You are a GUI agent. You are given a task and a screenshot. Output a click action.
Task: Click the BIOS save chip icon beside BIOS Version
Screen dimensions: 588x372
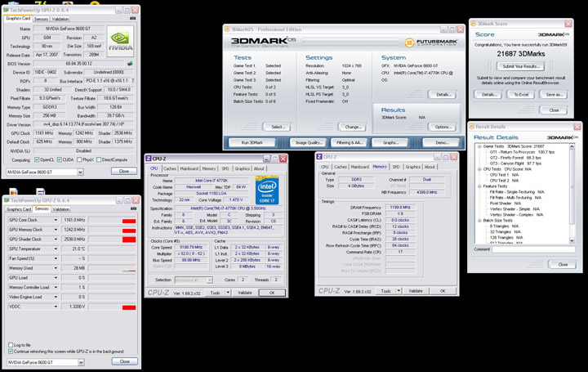[x=130, y=64]
